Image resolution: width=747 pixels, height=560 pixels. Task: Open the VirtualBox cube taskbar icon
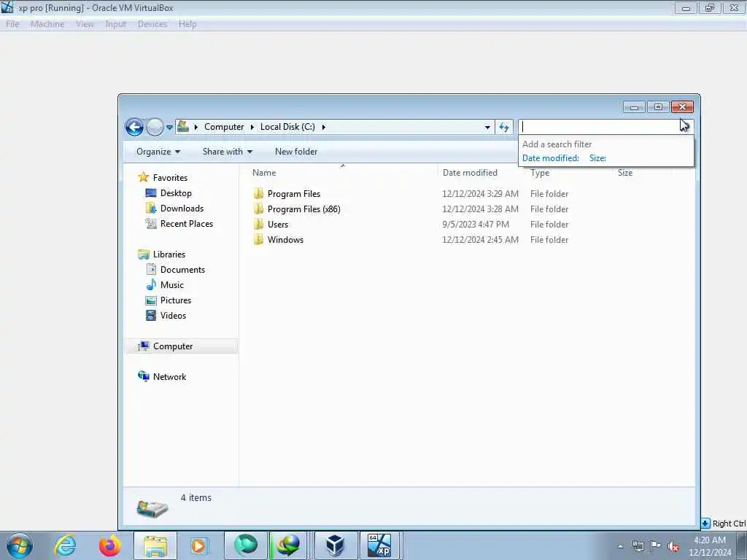pyautogui.click(x=335, y=545)
